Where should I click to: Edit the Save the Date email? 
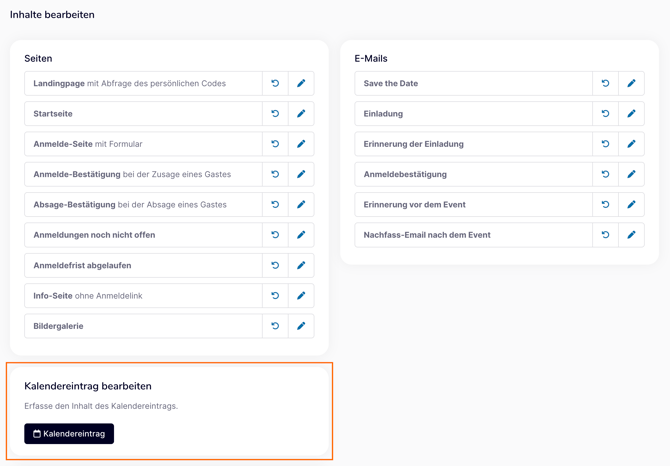[x=631, y=84]
